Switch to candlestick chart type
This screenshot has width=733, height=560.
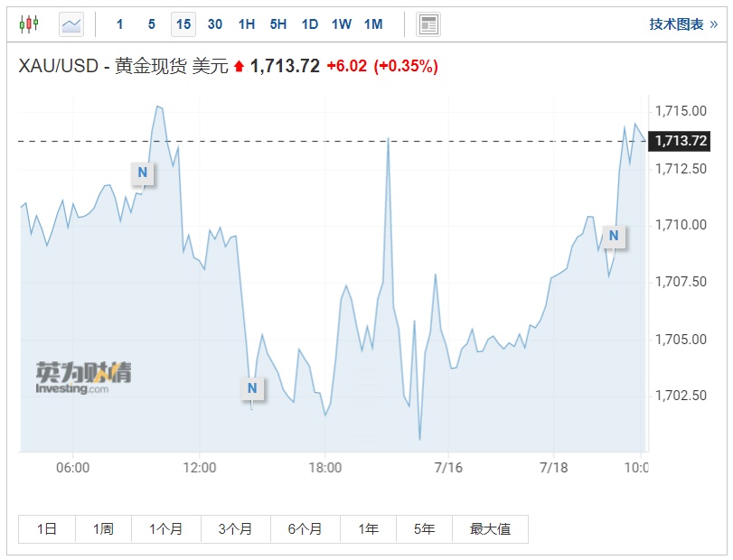coord(29,24)
